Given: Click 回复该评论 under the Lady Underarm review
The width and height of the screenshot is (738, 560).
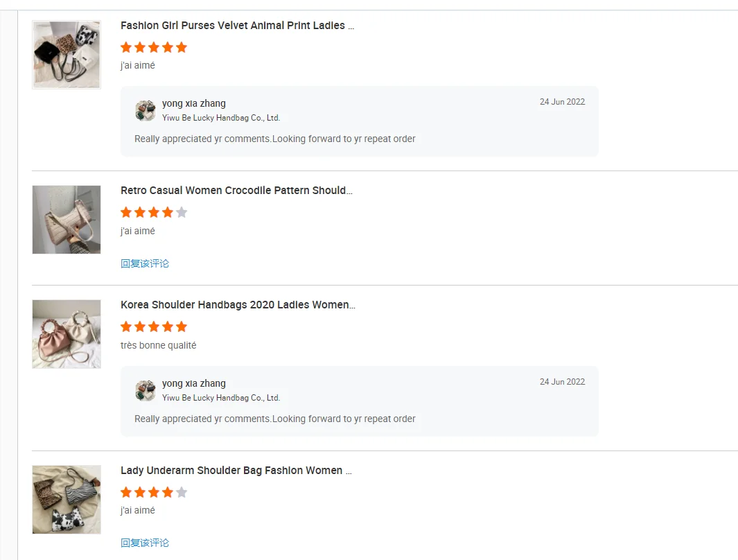Looking at the screenshot, I should 145,543.
